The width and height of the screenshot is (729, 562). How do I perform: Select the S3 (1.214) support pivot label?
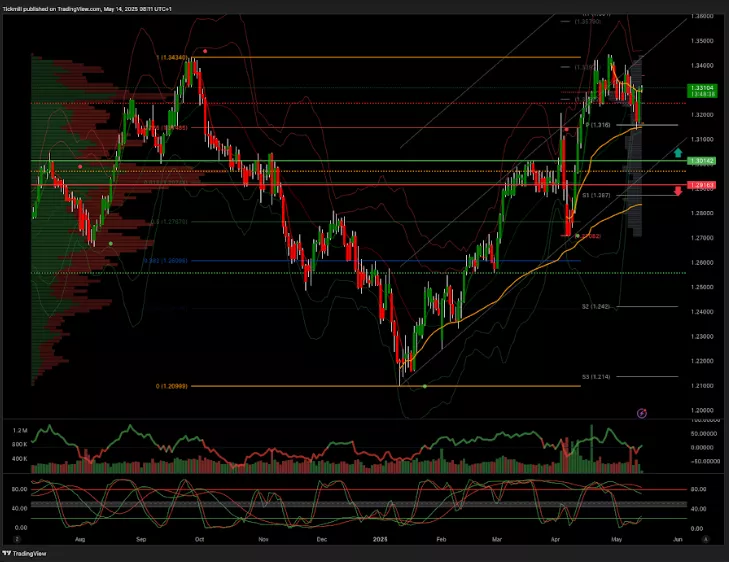pyautogui.click(x=596, y=377)
